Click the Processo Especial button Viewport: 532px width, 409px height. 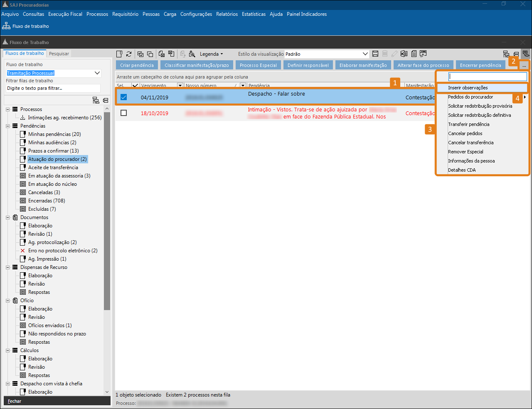coord(258,65)
